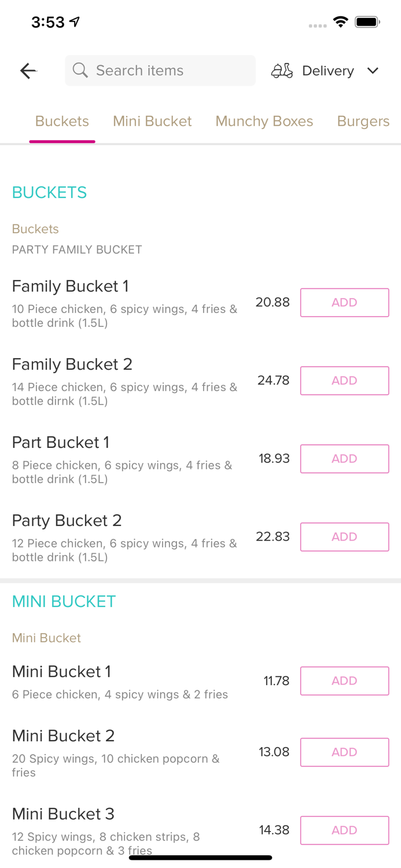Open the Burgers tab
Image resolution: width=401 pixels, height=868 pixels.
pos(363,121)
